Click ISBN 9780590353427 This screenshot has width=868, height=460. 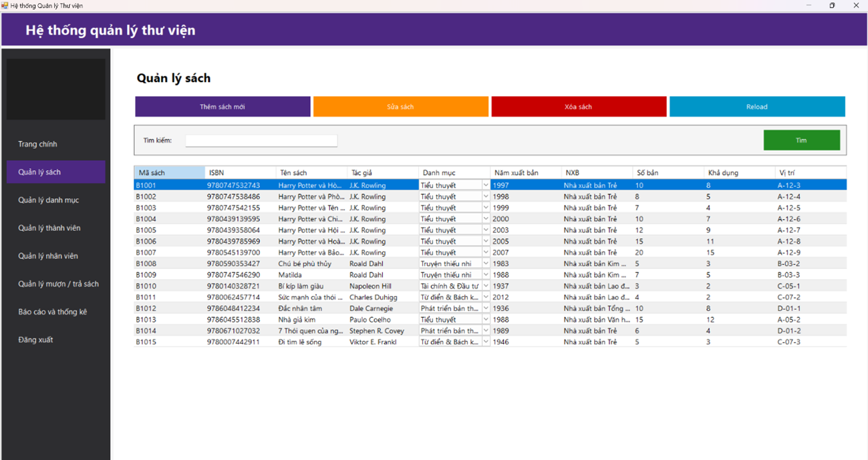pyautogui.click(x=240, y=264)
